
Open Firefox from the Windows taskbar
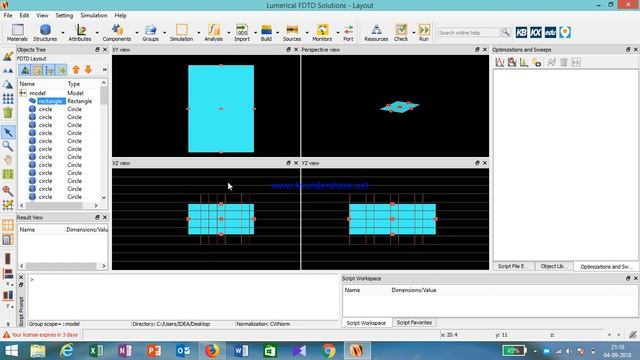[212, 351]
